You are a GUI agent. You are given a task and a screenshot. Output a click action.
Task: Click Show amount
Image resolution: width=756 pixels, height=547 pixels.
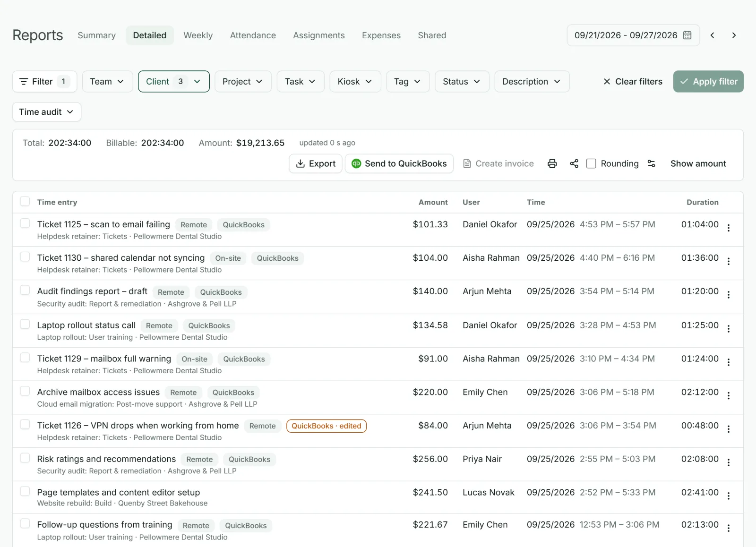(698, 163)
